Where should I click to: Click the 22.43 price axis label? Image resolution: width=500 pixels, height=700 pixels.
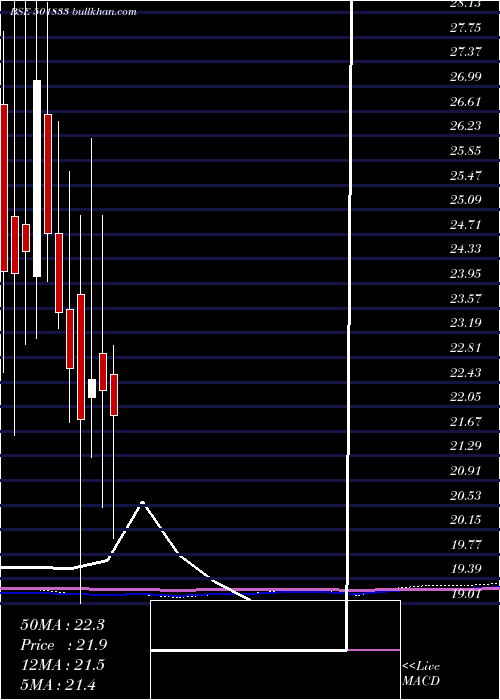[465, 372]
